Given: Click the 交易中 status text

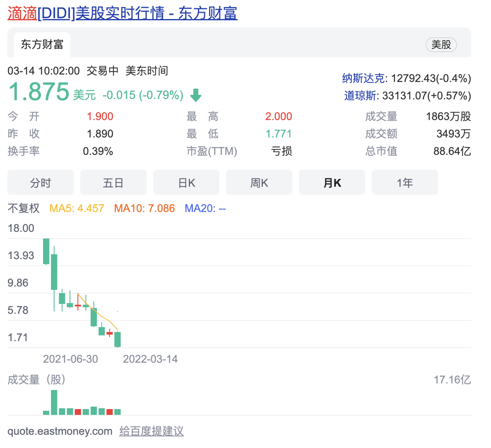Looking at the screenshot, I should [102, 71].
